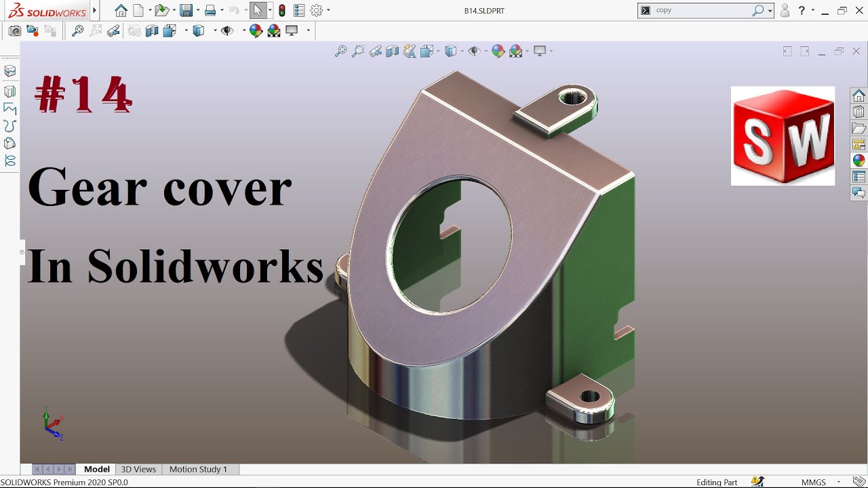This screenshot has width=868, height=488.
Task: Click Edit Appearance in docked toolbar under title bar
Action: point(256,30)
